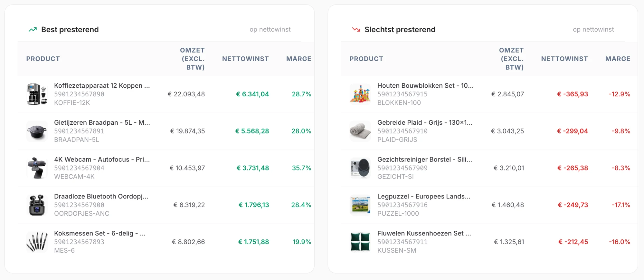Click marge value '-9.8%'
This screenshot has height=280, width=644.
pos(621,131)
